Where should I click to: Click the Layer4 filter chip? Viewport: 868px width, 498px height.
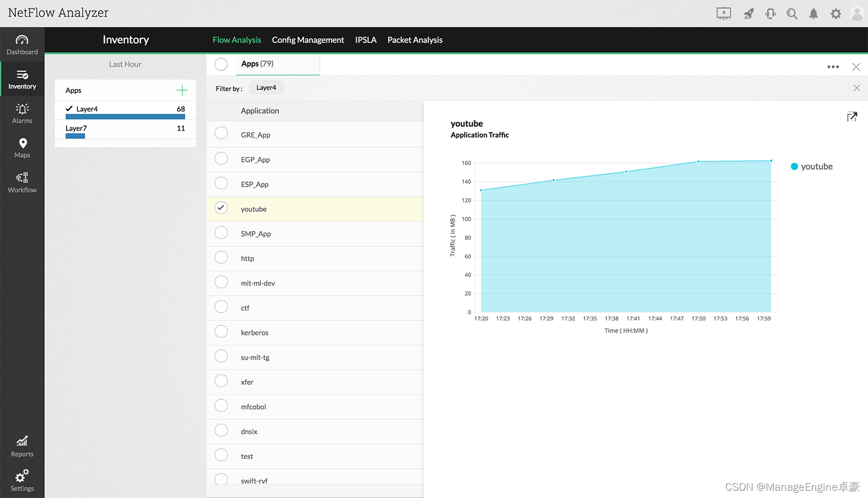266,88
